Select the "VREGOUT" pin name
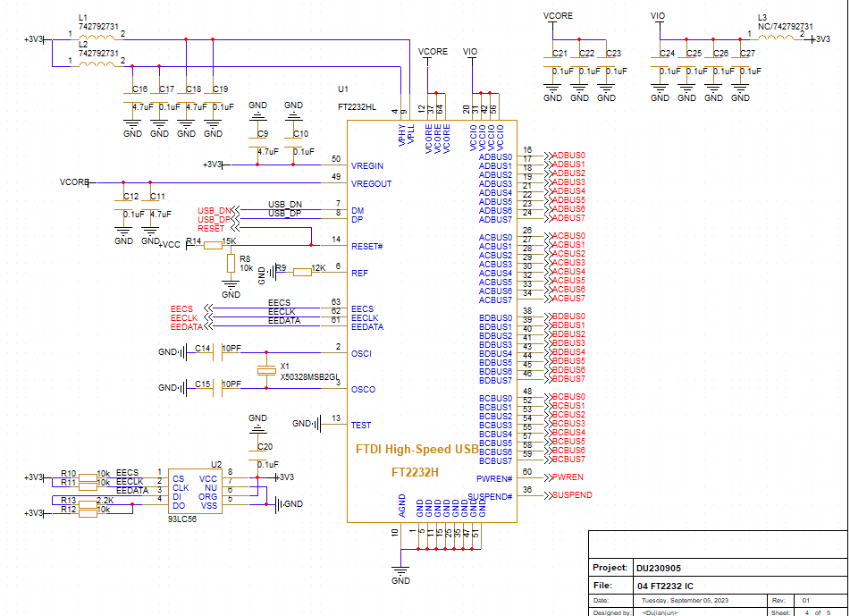Viewport: 850px width, 616px height. click(371, 184)
